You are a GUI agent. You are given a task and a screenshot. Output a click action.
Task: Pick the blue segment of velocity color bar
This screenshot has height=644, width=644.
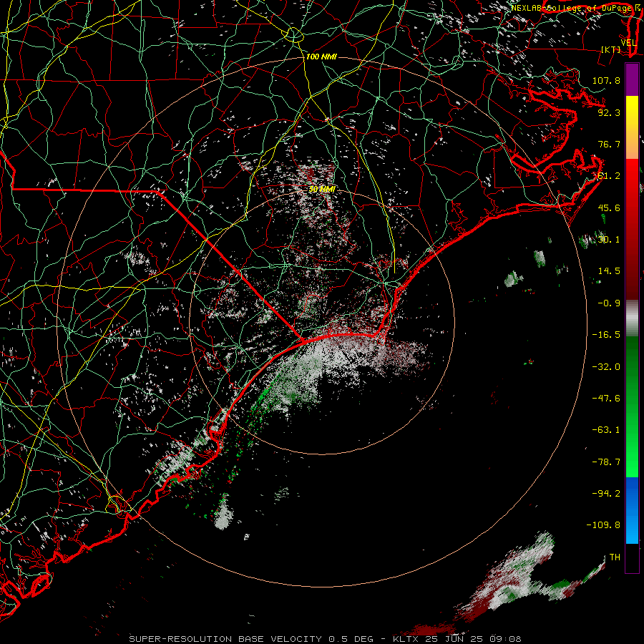pyautogui.click(x=632, y=510)
